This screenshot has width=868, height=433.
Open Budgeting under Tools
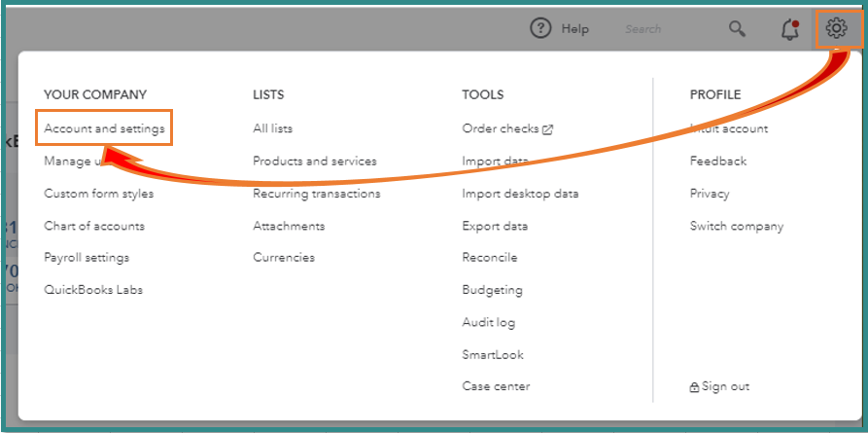pos(492,290)
